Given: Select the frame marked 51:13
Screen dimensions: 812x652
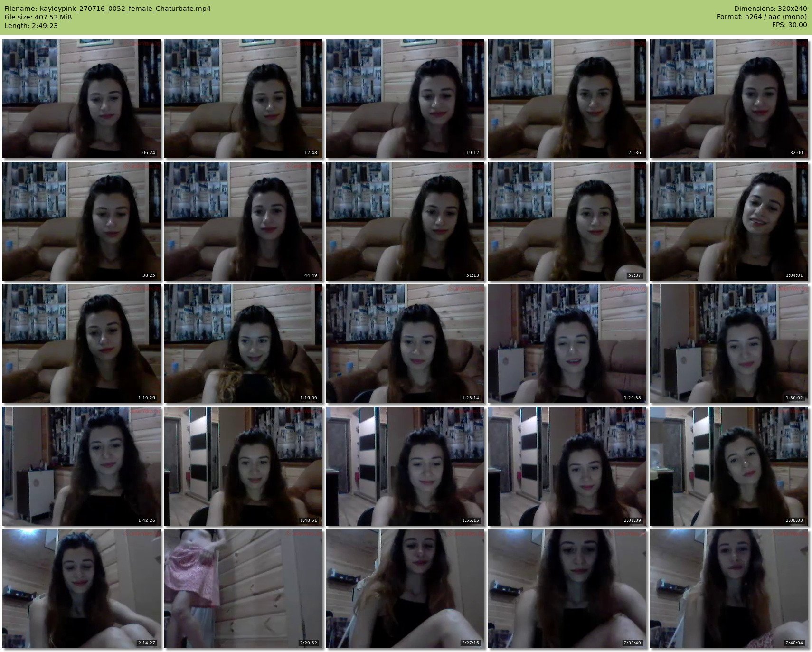Looking at the screenshot, I should (x=406, y=221).
